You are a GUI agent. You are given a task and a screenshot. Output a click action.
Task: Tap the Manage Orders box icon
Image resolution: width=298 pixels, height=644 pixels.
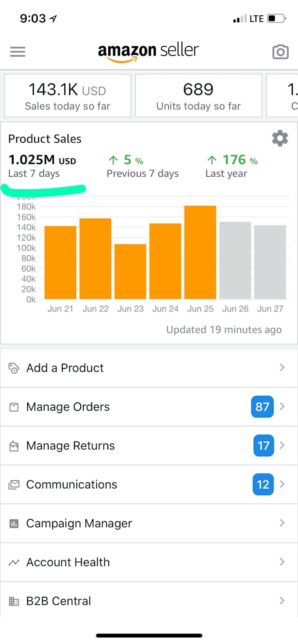pos(14,407)
